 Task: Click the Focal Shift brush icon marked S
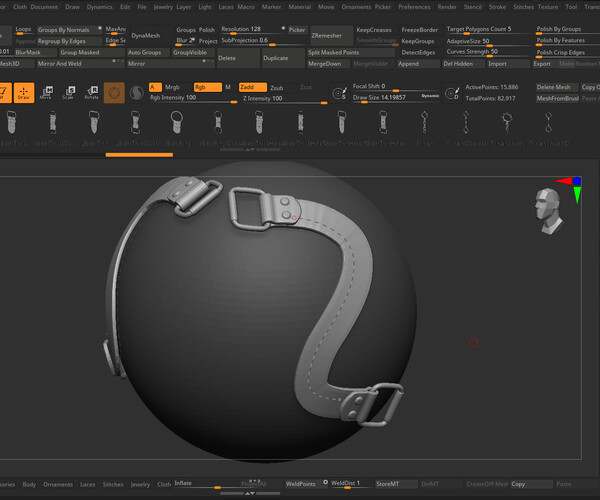coord(339,93)
